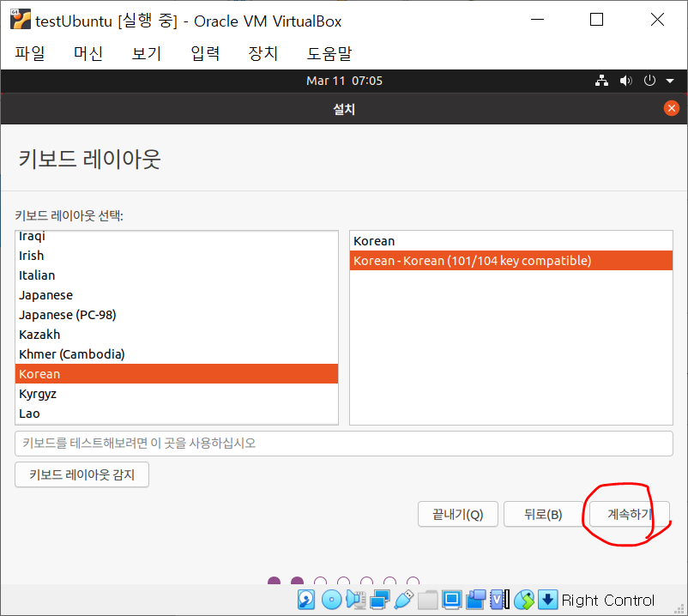Select Kazakh in the layout list
The height and width of the screenshot is (616, 688).
[177, 335]
